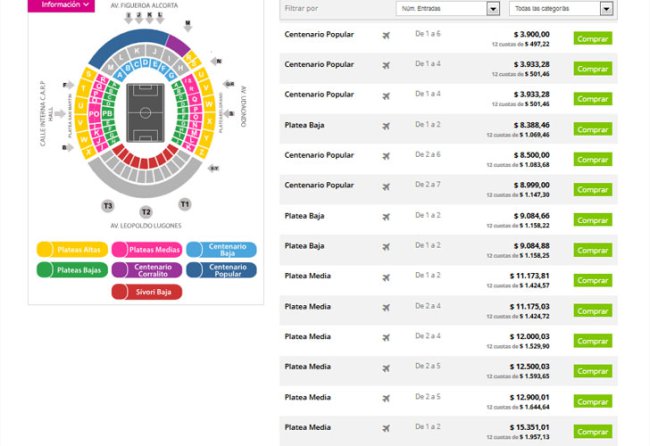Filter by Plateas Medias legend tab
The width and height of the screenshot is (650, 446).
click(146, 250)
